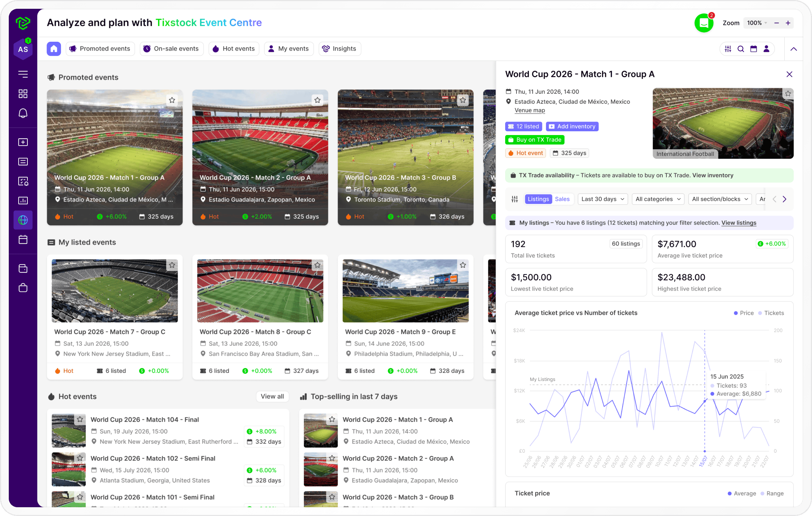The width and height of the screenshot is (812, 516).
Task: Open the calendar icon in top toolbar
Action: (753, 49)
